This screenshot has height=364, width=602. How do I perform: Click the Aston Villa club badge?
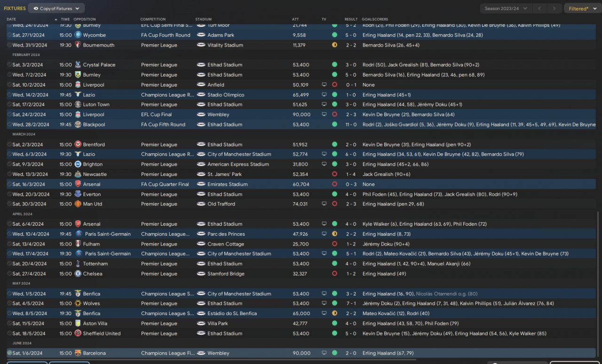pos(78,324)
